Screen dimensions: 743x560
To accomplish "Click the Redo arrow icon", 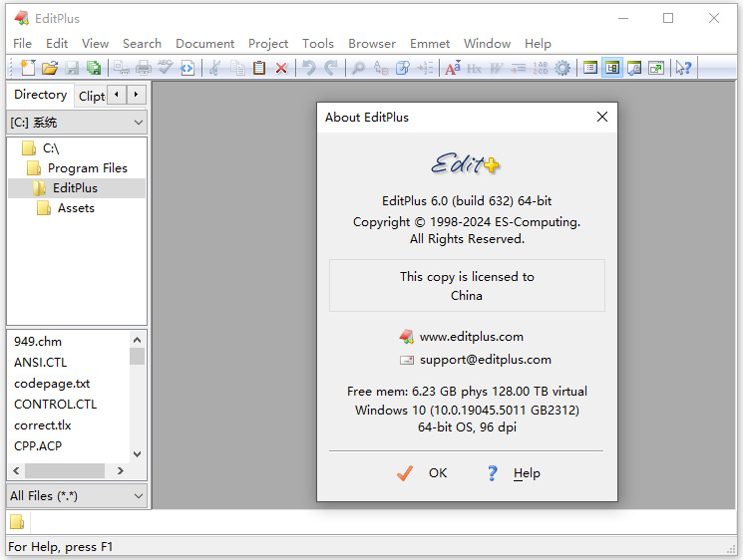I will (331, 68).
